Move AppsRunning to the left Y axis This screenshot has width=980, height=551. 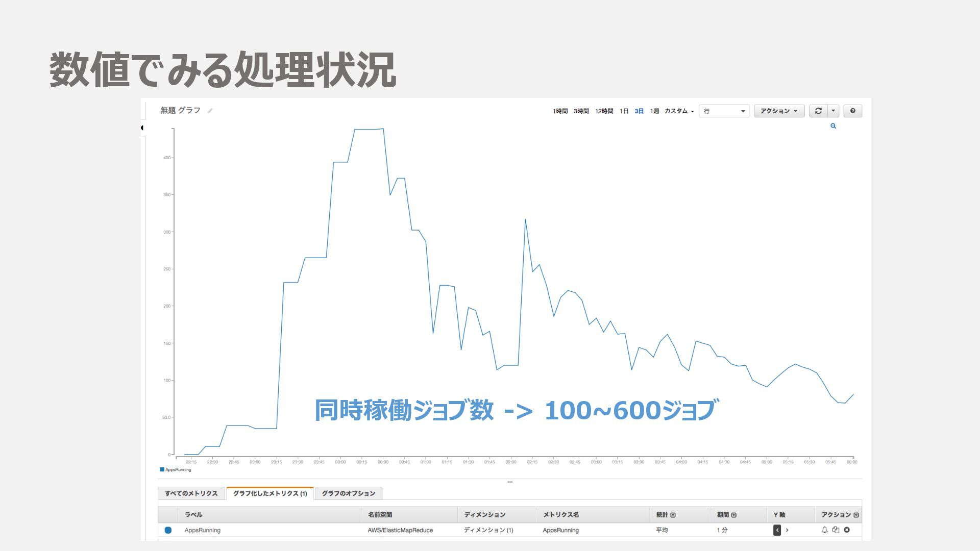777,530
